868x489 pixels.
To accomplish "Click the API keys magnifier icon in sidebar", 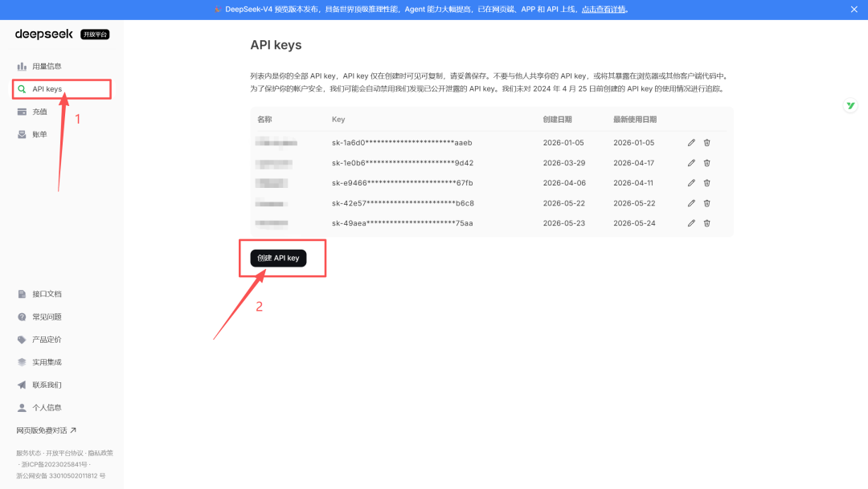I will pos(22,89).
